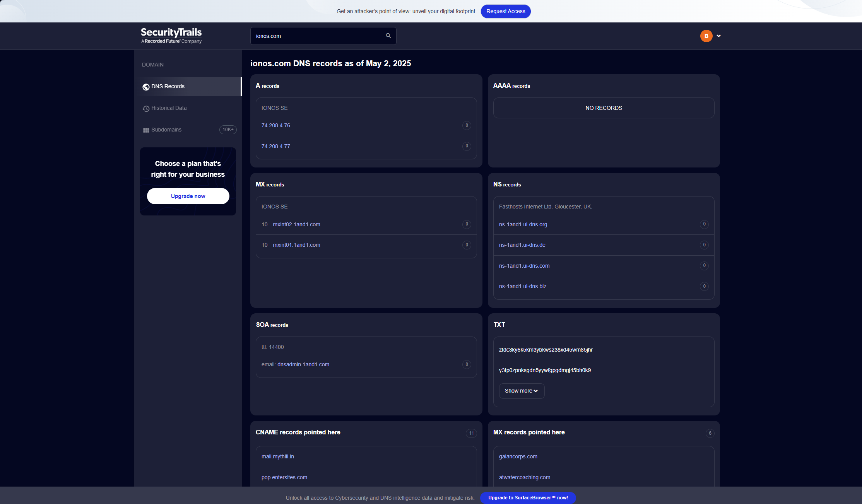Click count badge beside 74.208.4.77

pyautogui.click(x=467, y=146)
